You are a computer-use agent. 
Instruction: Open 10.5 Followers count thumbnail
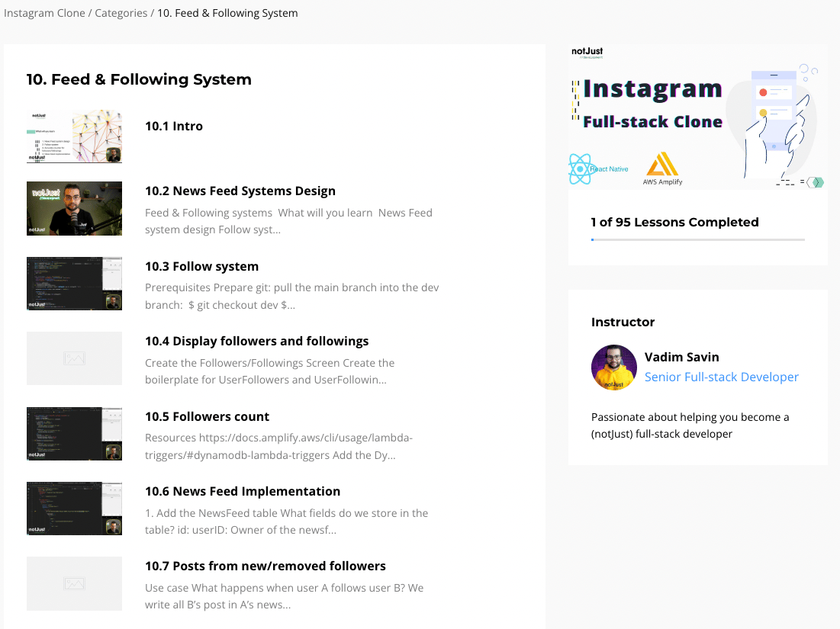coord(75,434)
